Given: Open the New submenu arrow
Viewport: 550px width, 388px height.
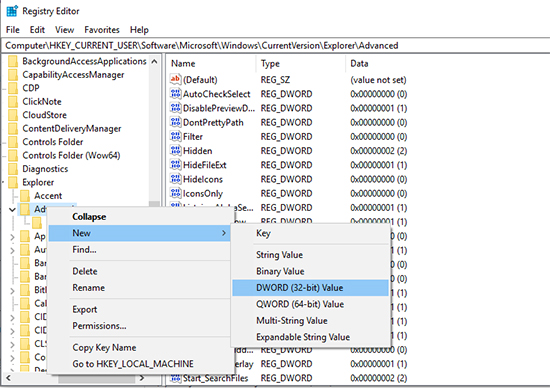Looking at the screenshot, I should pyautogui.click(x=224, y=233).
